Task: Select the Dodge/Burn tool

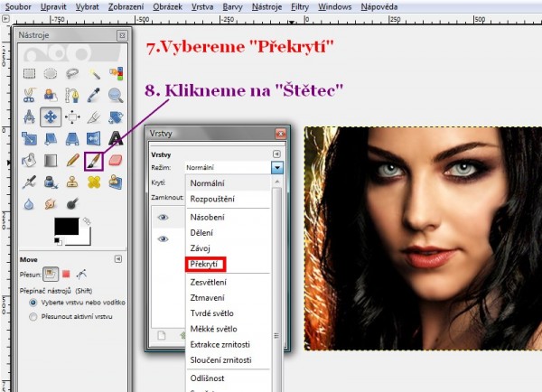Action: [72, 204]
